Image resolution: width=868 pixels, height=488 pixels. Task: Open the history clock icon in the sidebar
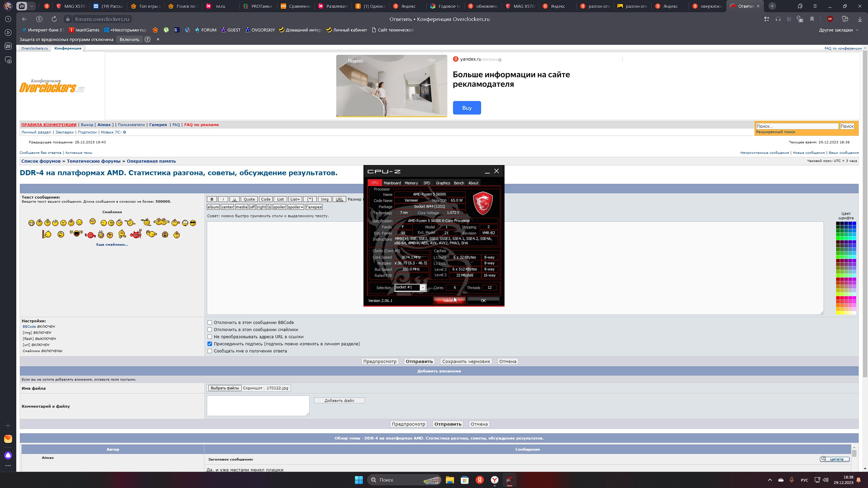[8, 19]
